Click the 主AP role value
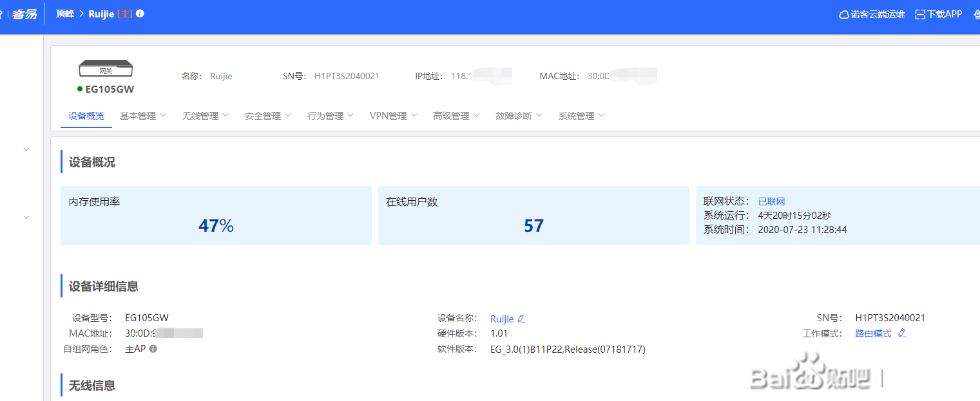The height and width of the screenshot is (401, 980). click(x=135, y=349)
